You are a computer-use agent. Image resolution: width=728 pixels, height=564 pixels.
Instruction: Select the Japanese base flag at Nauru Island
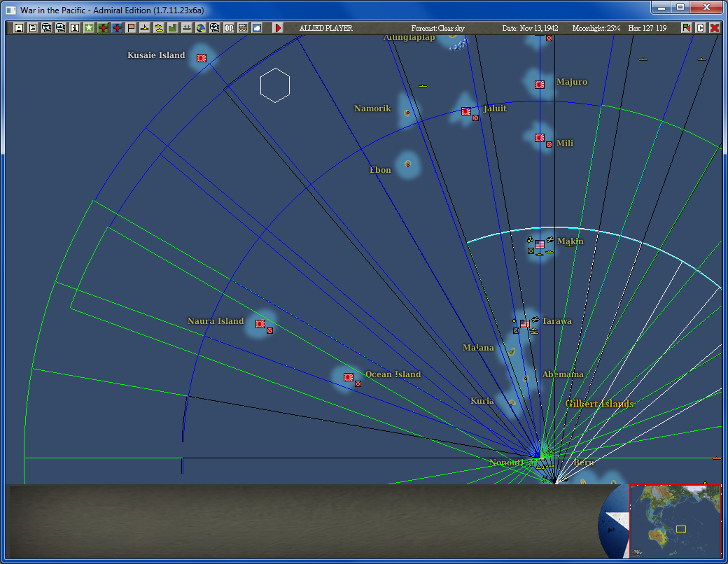point(260,324)
